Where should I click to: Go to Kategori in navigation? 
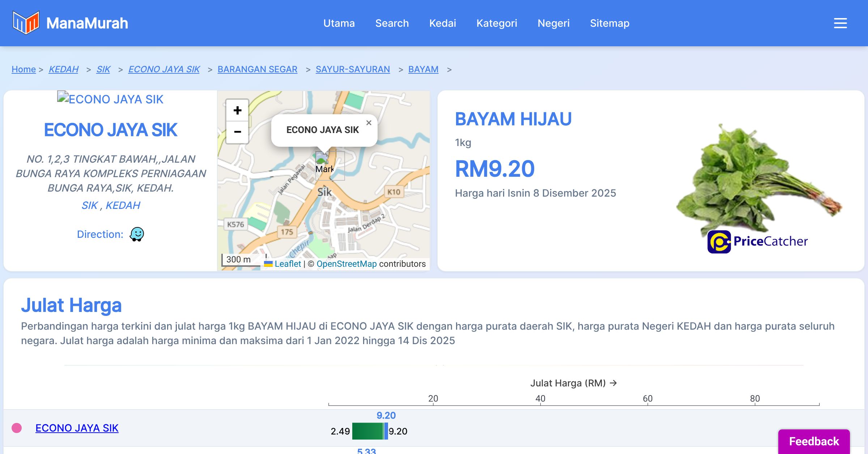click(497, 23)
